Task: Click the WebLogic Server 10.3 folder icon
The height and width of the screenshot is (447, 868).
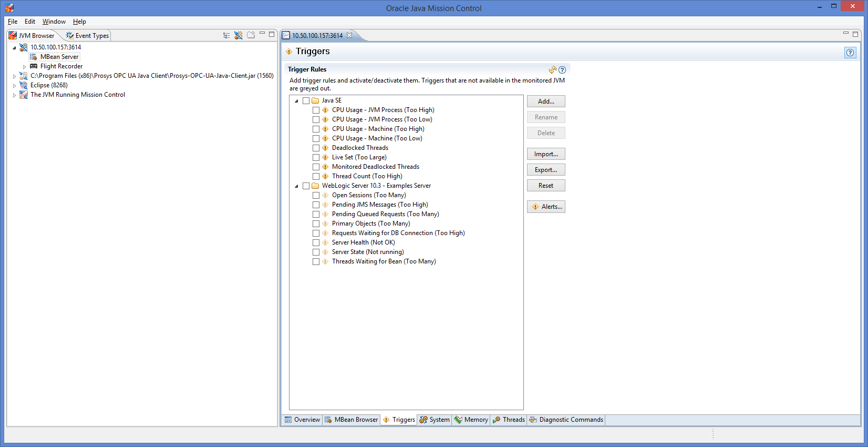Action: (x=316, y=186)
